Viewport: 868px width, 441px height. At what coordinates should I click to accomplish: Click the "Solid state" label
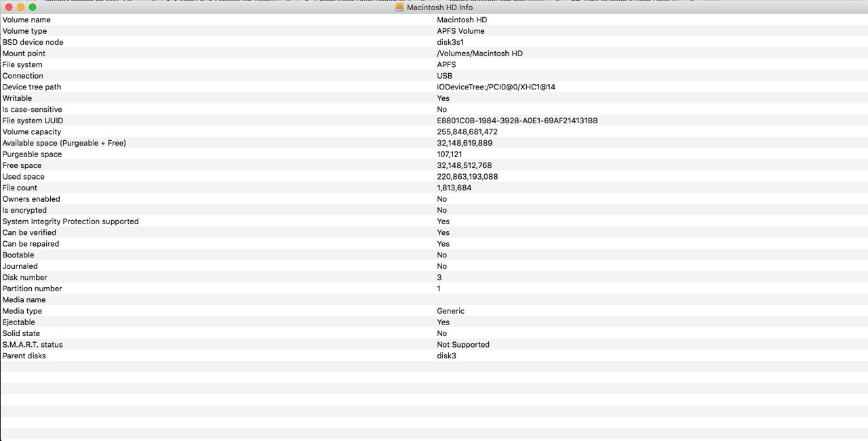(x=21, y=333)
